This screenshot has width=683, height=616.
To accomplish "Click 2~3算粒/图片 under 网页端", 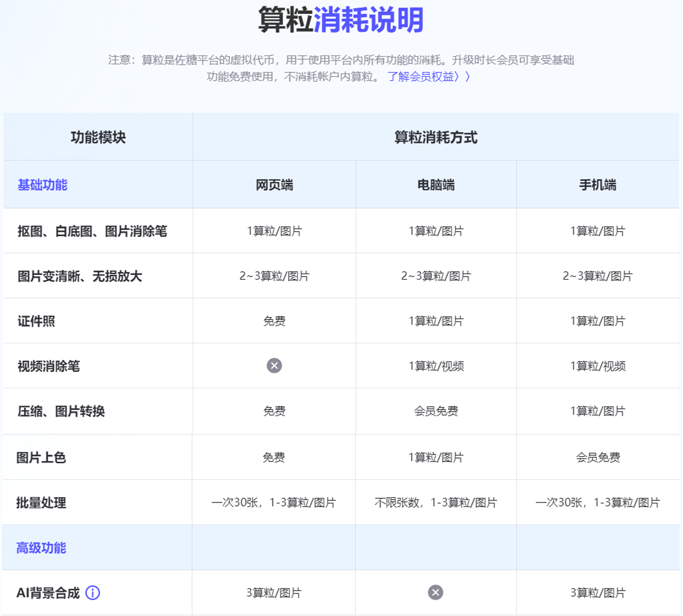I will [x=274, y=276].
